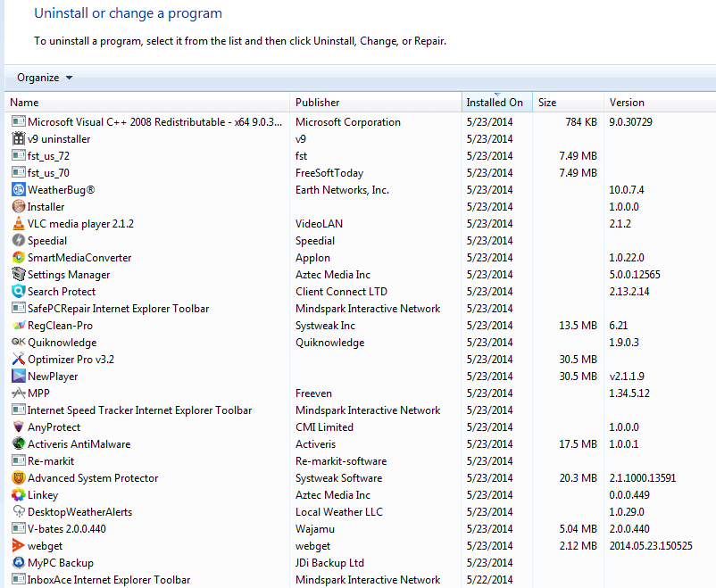Select the VLC media player cone icon
This screenshot has height=588, width=716.
[x=19, y=224]
